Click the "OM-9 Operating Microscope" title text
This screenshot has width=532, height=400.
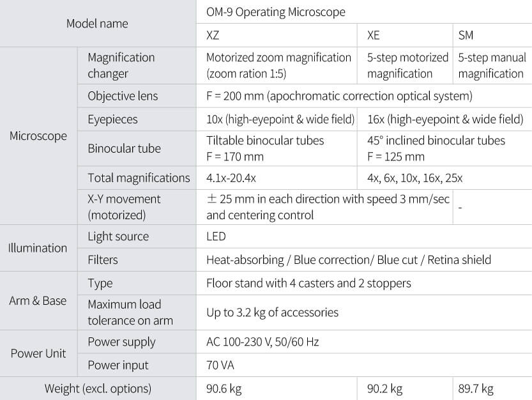click(x=276, y=12)
